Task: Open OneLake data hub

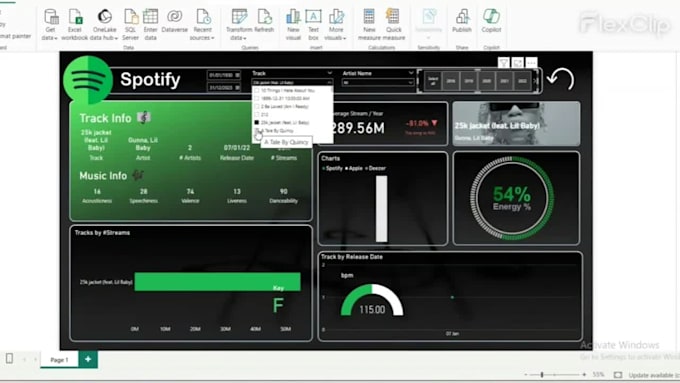Action: click(x=104, y=25)
